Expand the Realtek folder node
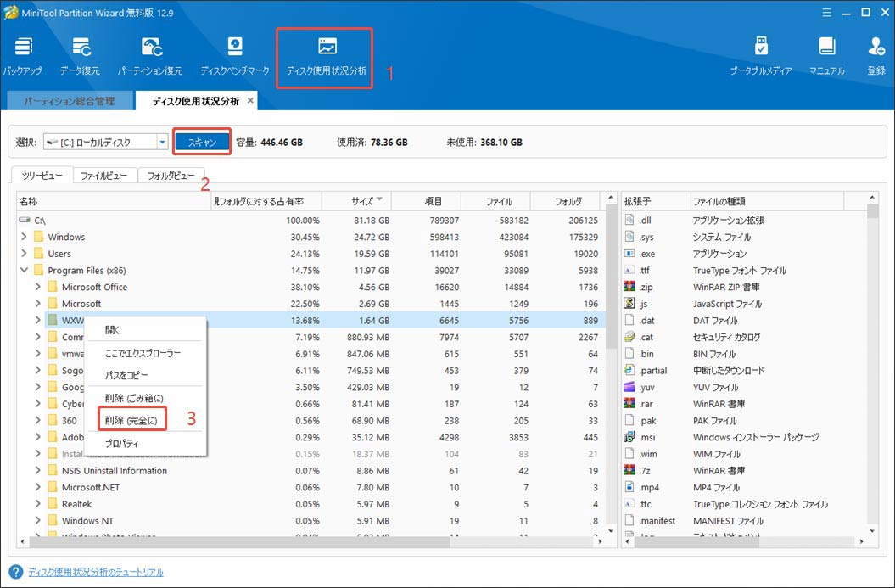 pos(37,503)
